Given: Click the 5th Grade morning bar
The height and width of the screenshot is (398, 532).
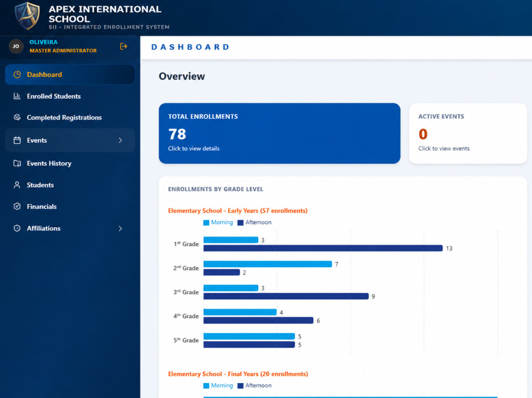Looking at the screenshot, I should pos(249,336).
